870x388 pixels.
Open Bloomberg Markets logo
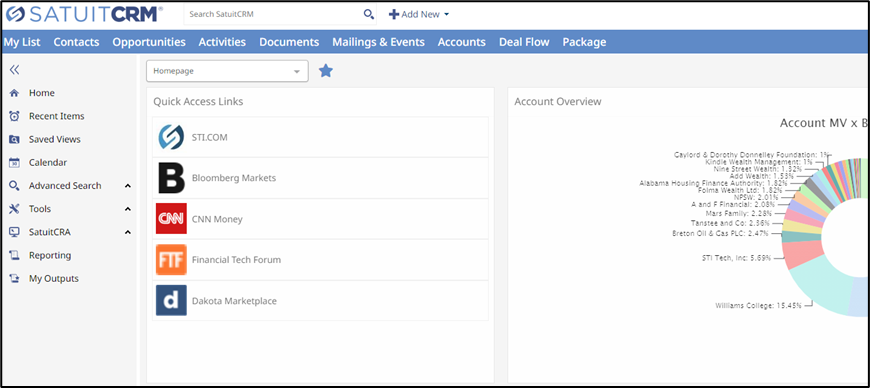171,178
